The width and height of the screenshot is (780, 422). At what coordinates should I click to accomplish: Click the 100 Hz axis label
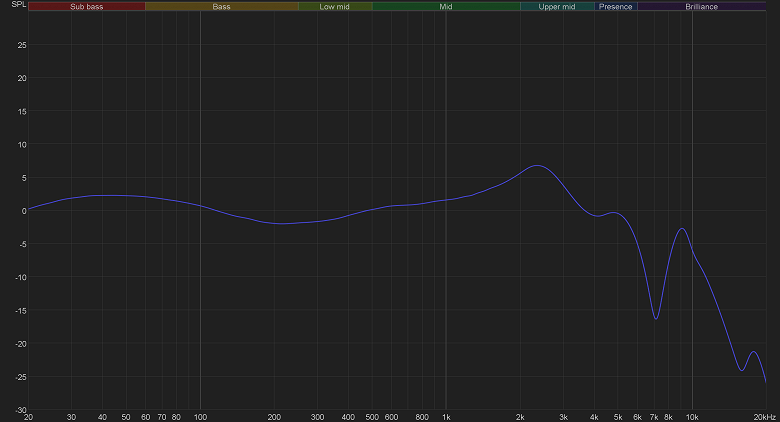pos(200,417)
